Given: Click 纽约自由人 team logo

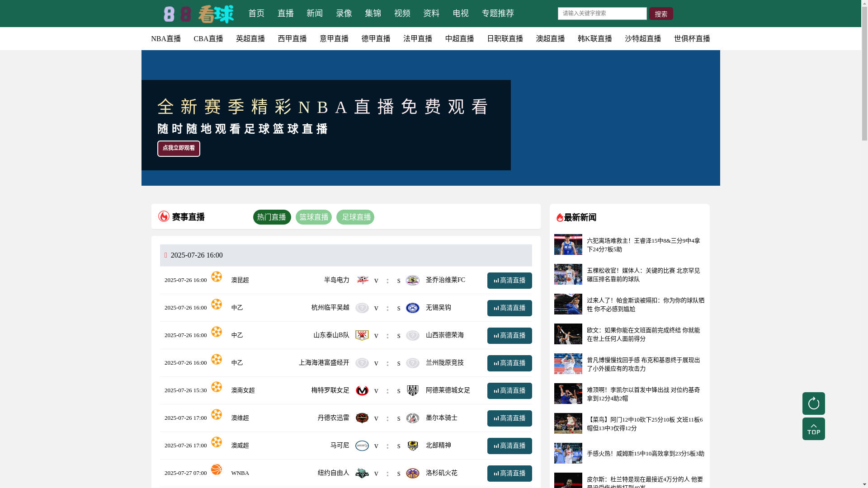Looking at the screenshot, I should point(362,473).
